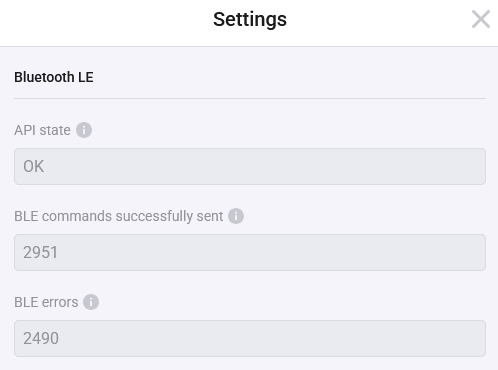This screenshot has width=498, height=370.
Task: Select the 2951 commands count value
Action: click(x=40, y=252)
